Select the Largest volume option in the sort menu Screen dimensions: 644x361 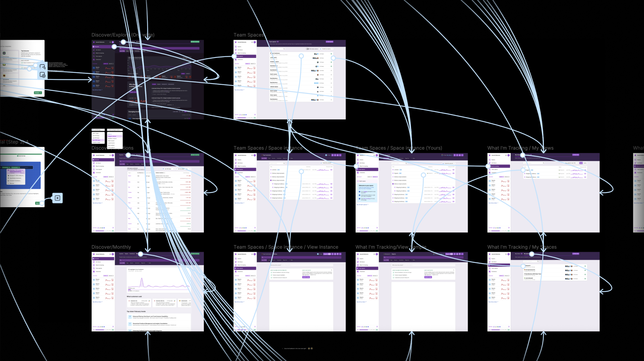point(112,136)
